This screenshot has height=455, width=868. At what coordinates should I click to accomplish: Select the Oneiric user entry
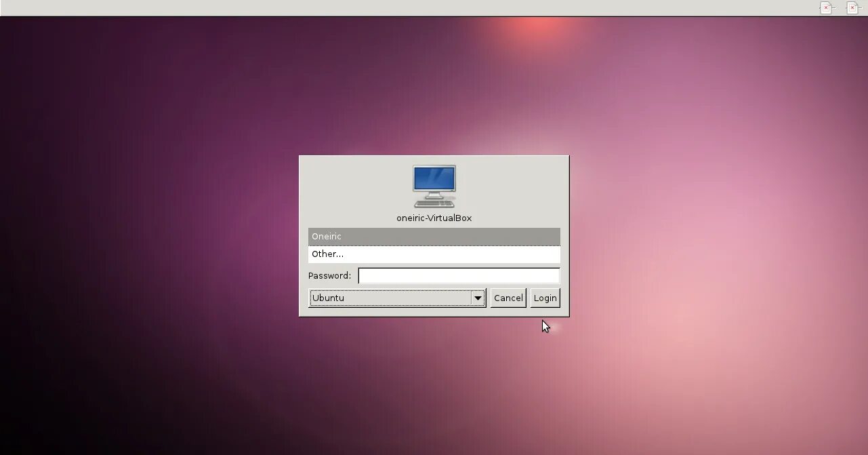click(434, 237)
